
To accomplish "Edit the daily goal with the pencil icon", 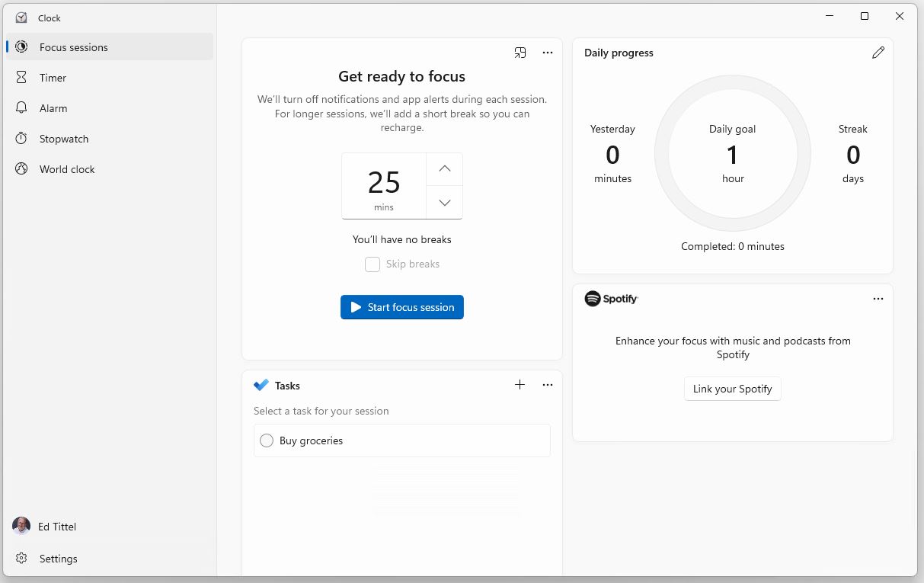I will (x=878, y=53).
